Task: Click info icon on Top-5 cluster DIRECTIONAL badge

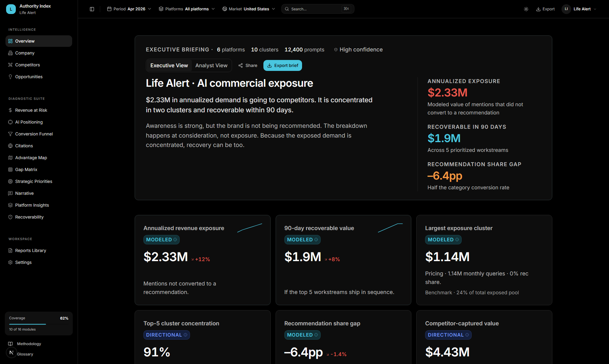Action: (185, 335)
